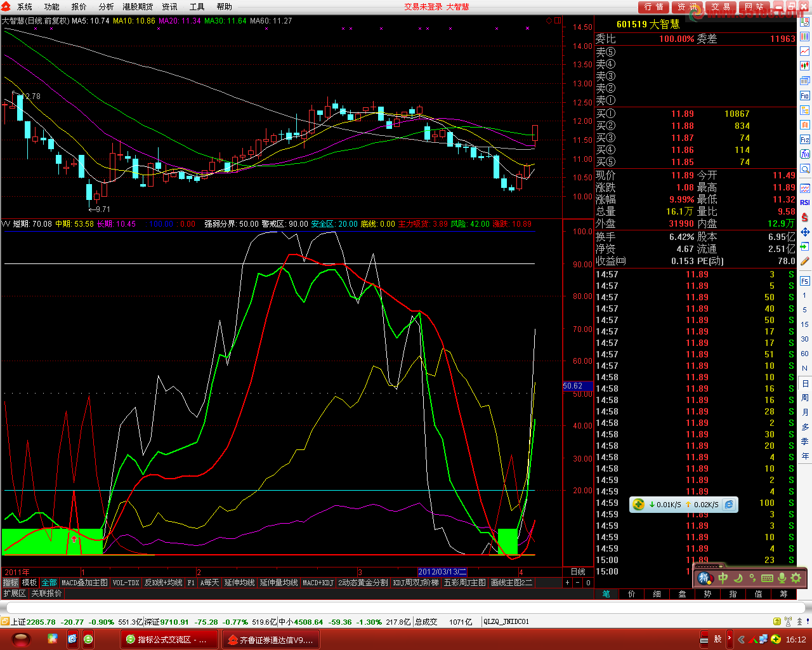Open the 扩展区 tab
Viewport: 812px width, 650px height.
15,594
